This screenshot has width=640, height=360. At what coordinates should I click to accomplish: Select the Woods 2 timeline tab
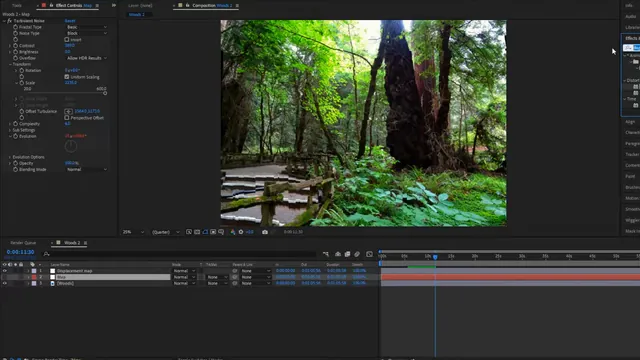tap(72, 243)
